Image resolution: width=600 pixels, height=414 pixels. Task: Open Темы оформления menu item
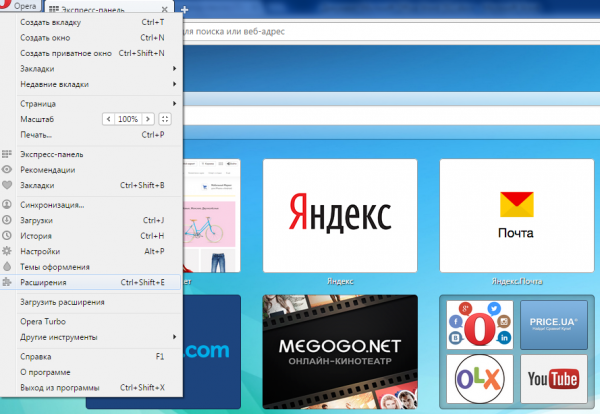91,267
